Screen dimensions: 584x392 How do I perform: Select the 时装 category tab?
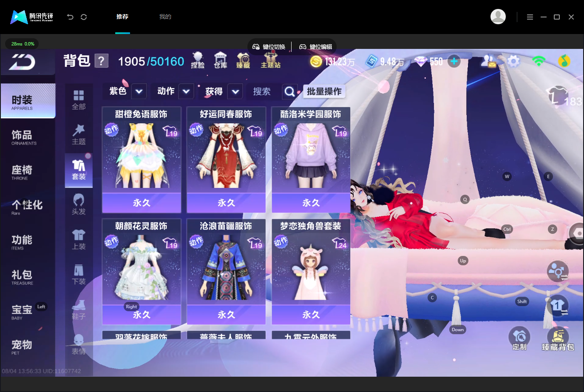[x=28, y=101]
